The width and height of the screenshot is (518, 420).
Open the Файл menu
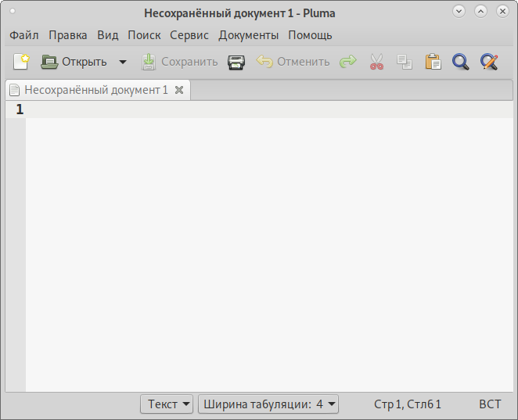(24, 35)
